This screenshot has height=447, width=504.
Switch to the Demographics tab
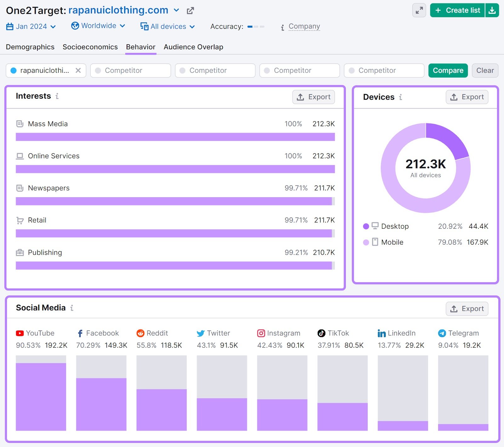[30, 47]
